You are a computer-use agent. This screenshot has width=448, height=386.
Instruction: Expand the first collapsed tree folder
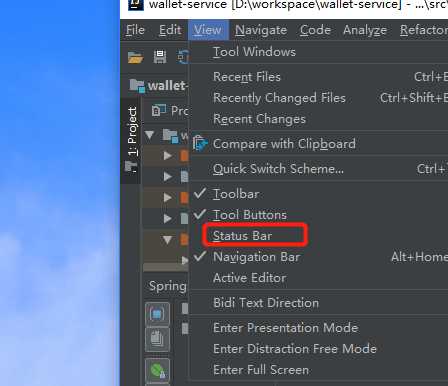pos(168,156)
